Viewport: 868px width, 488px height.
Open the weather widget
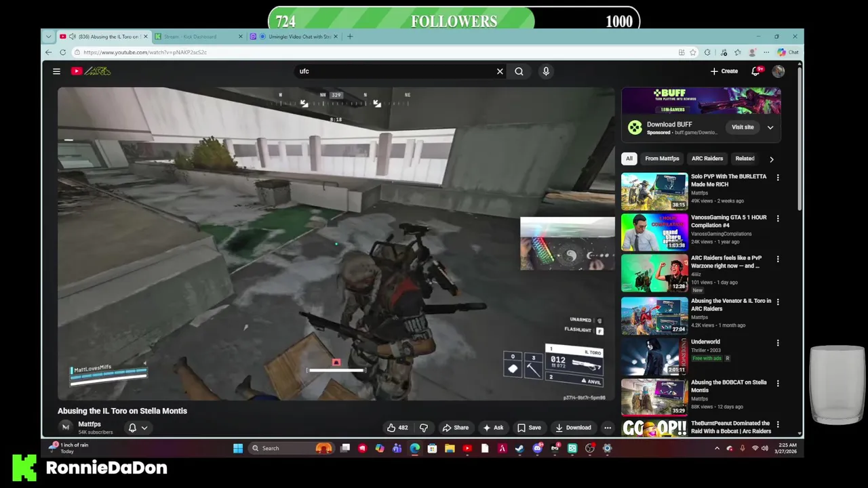point(68,448)
